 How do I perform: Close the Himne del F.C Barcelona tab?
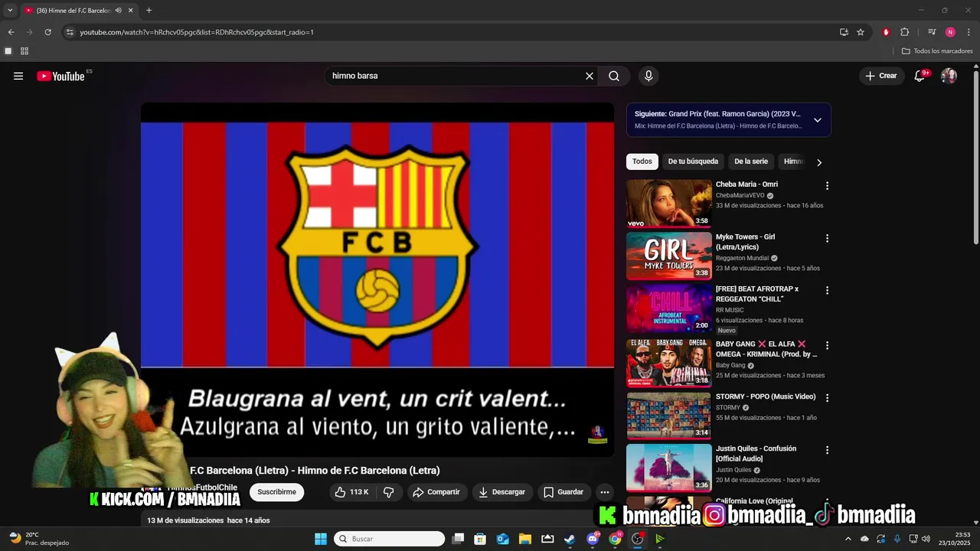pos(131,11)
